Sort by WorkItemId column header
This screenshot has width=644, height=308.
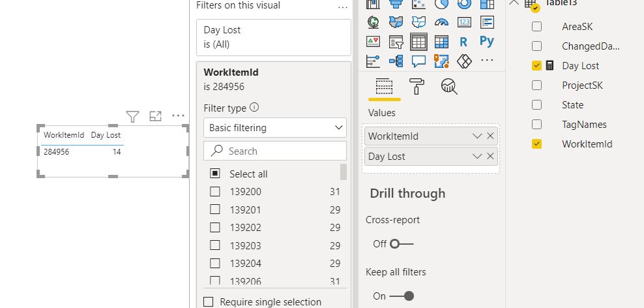coord(64,135)
